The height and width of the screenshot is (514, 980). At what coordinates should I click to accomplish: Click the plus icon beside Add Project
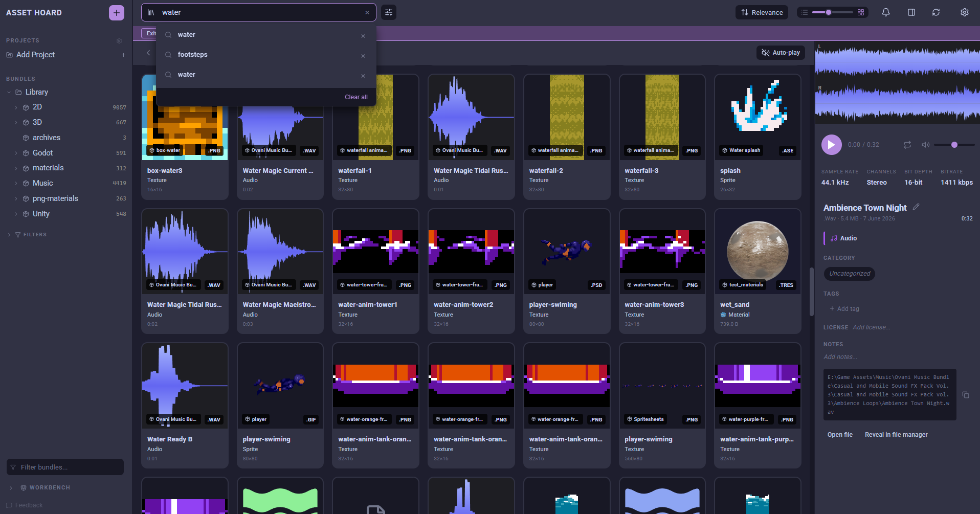click(123, 55)
